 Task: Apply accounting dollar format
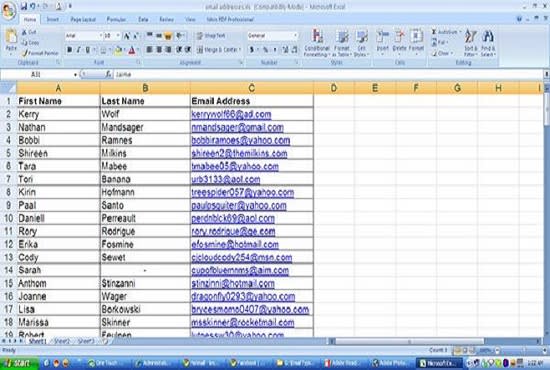pyautogui.click(x=252, y=50)
